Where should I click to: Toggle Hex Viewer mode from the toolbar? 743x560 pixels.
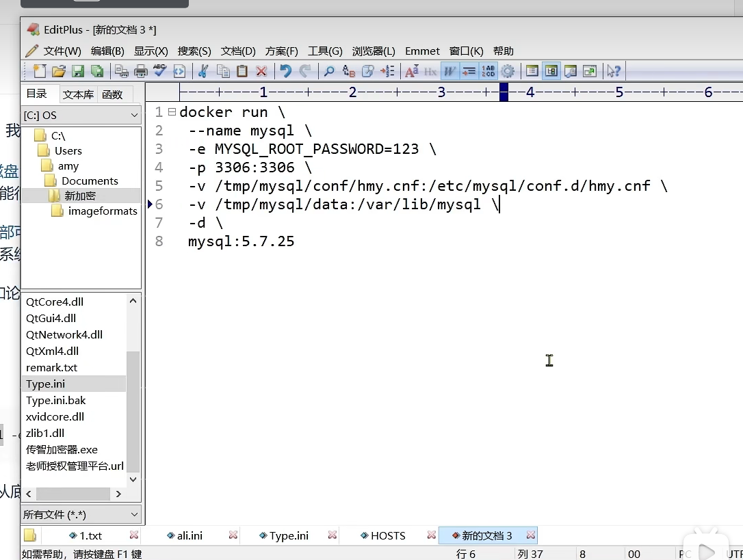click(x=430, y=70)
